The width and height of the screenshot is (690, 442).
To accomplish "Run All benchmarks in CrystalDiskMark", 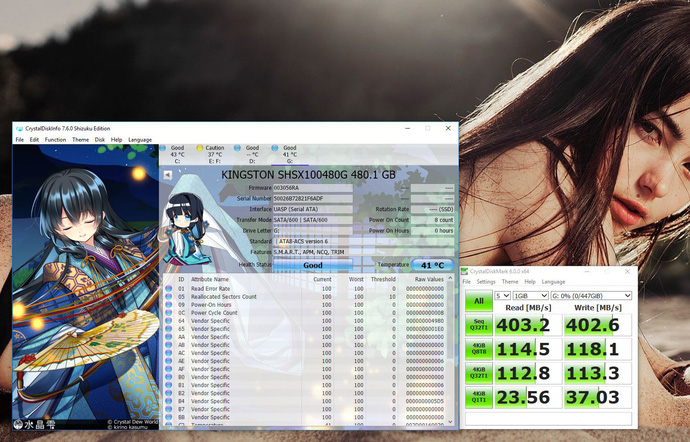I will point(479,301).
